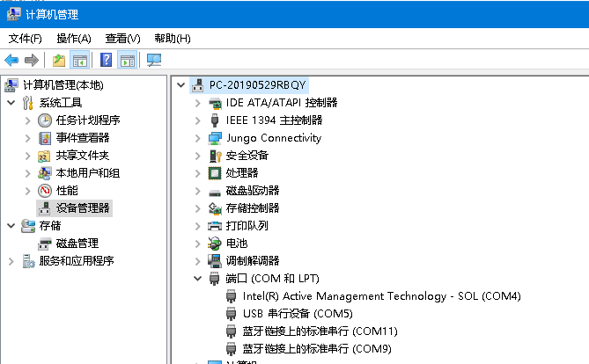
Task: Select the 计算机管理(本地) root item
Action: click(63, 85)
